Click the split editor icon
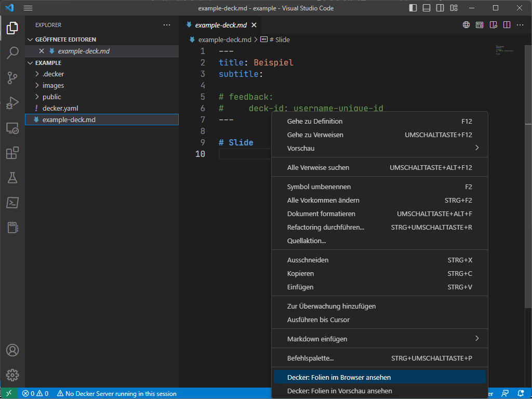 pos(507,24)
